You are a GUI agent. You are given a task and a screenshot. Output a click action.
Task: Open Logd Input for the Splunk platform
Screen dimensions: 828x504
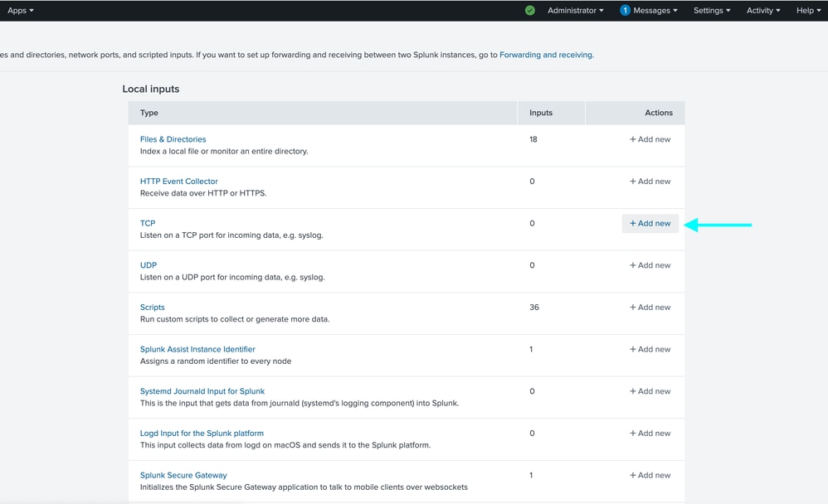(x=202, y=434)
